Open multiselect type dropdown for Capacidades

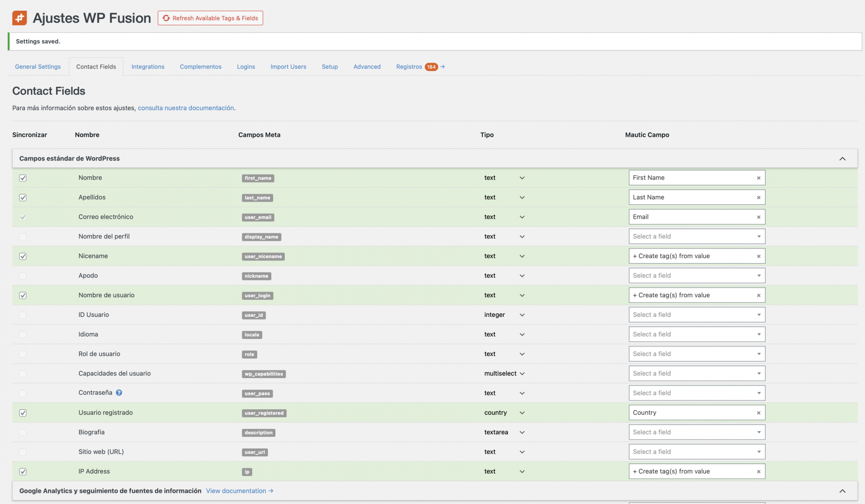[x=504, y=374]
